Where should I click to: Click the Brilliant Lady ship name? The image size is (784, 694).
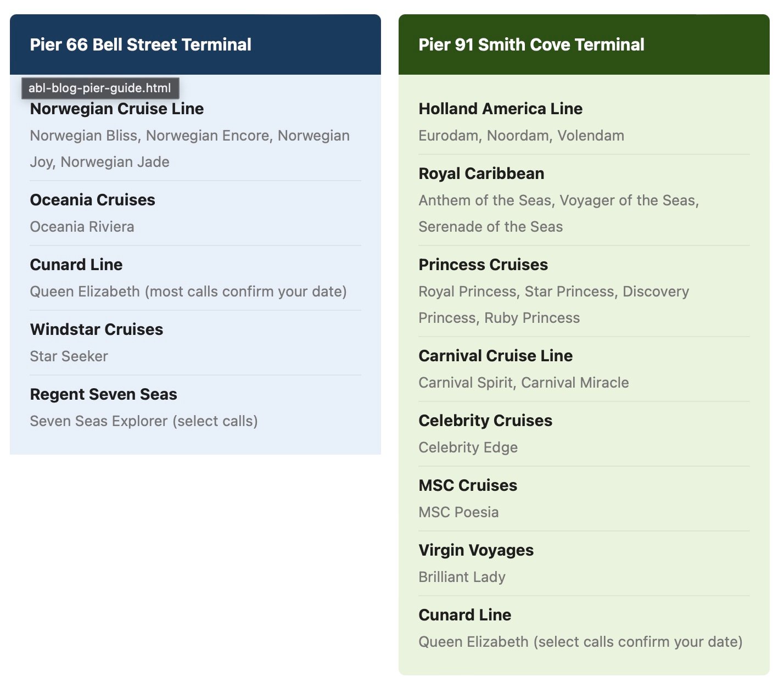(462, 577)
